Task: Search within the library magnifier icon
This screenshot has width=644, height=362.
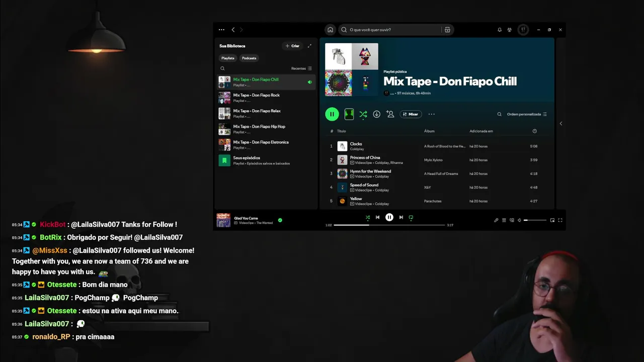Action: point(222,68)
